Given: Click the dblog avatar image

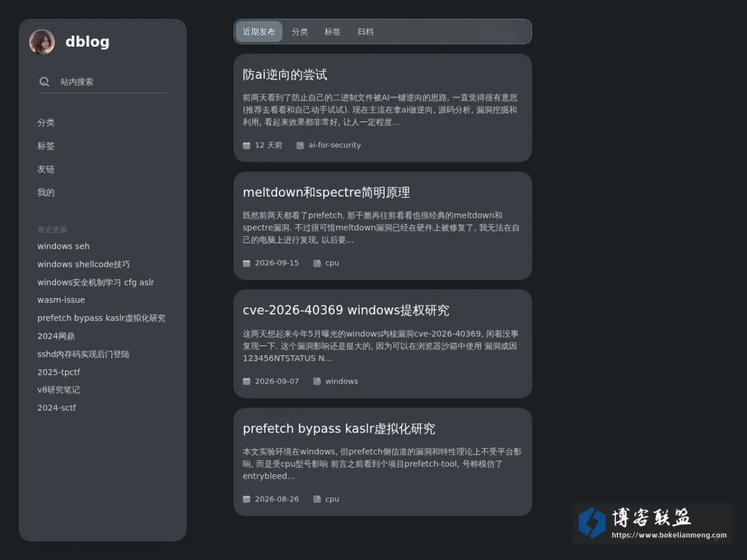Looking at the screenshot, I should coord(42,42).
